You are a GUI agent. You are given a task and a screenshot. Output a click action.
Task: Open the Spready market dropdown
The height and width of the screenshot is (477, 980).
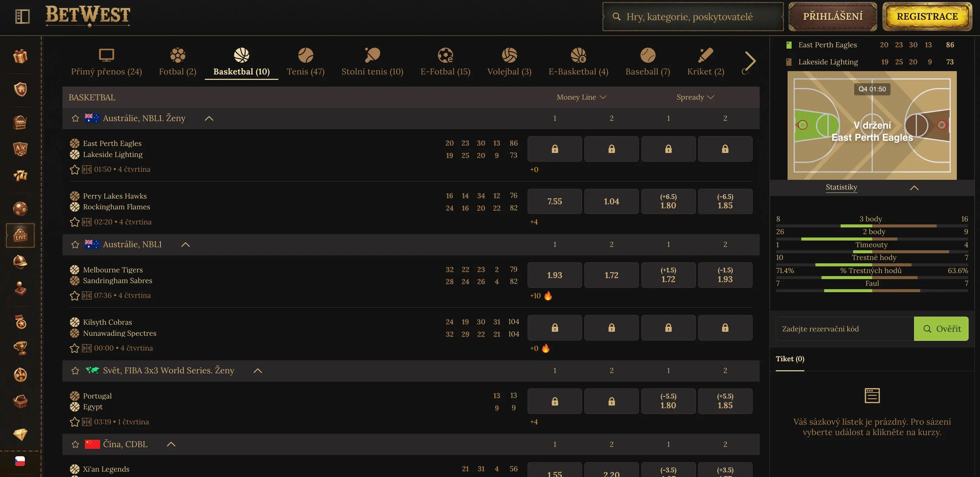click(x=695, y=97)
